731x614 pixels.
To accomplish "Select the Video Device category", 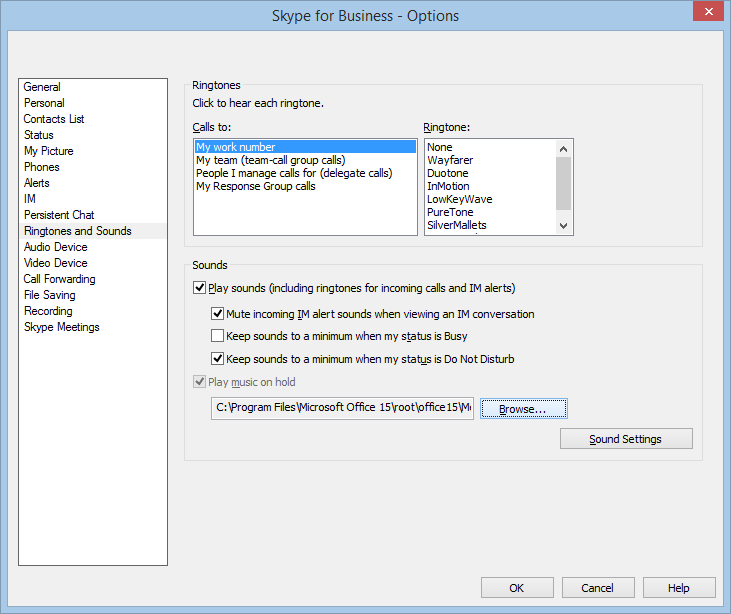I will tap(56, 263).
